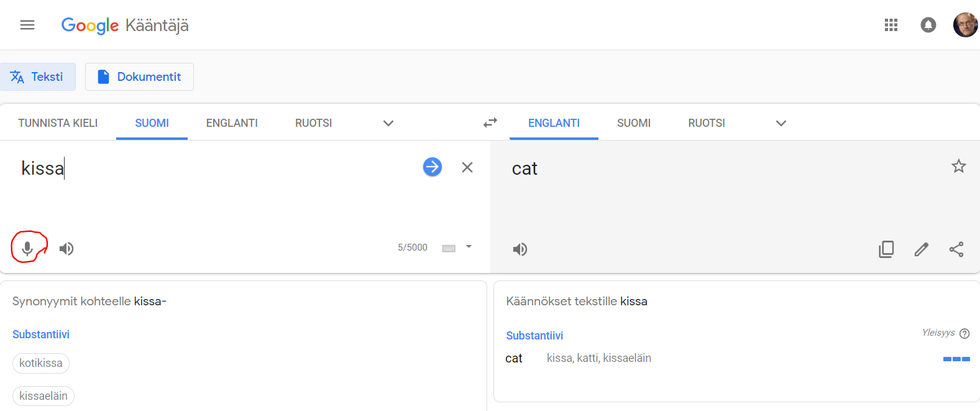980x411 pixels.
Task: Click the synonym chip 'kotikissa'
Action: 41,363
